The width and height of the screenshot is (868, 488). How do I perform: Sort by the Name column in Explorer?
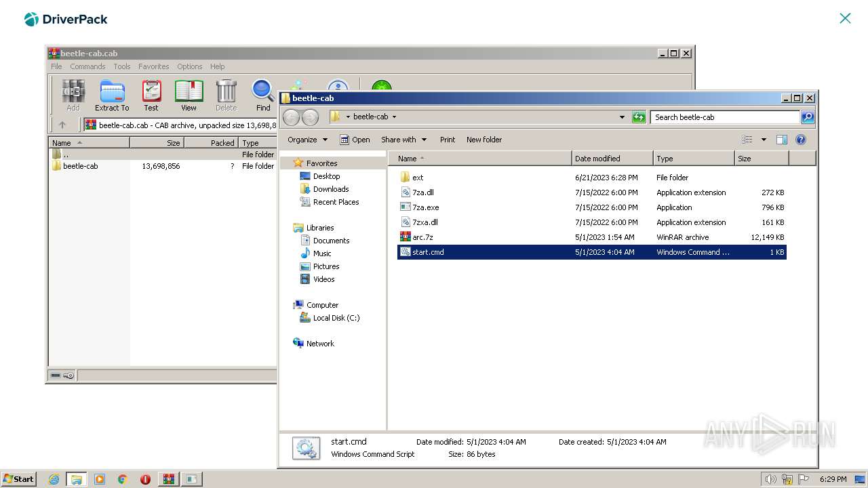[480, 159]
